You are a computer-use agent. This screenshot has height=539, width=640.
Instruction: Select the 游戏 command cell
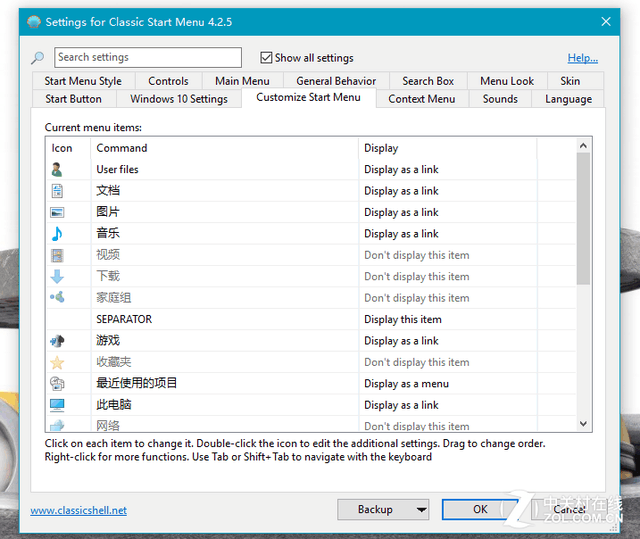pos(224,340)
